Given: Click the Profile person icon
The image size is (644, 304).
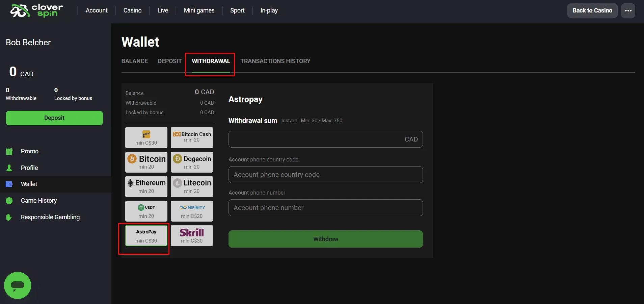Looking at the screenshot, I should point(9,168).
